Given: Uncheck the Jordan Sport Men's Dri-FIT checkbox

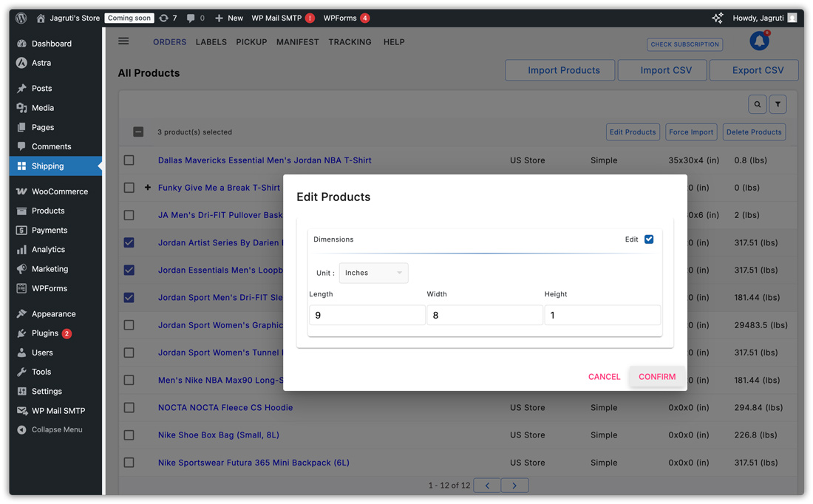Looking at the screenshot, I should (129, 298).
